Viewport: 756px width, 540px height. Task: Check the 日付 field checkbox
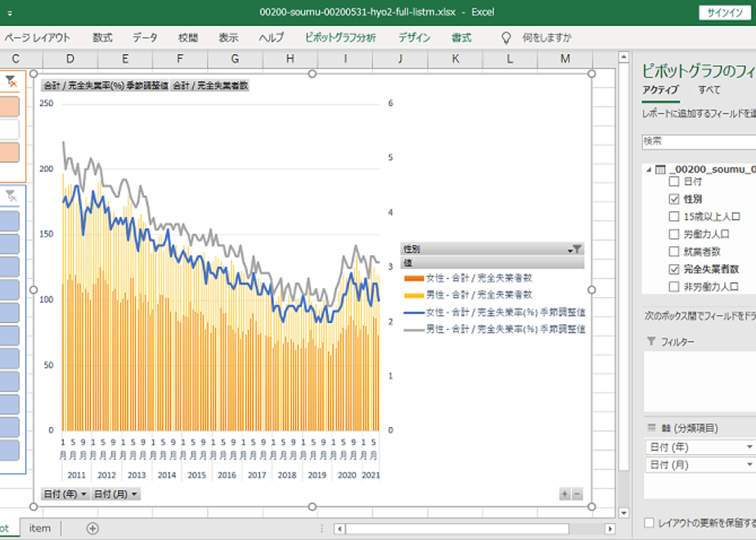[674, 182]
